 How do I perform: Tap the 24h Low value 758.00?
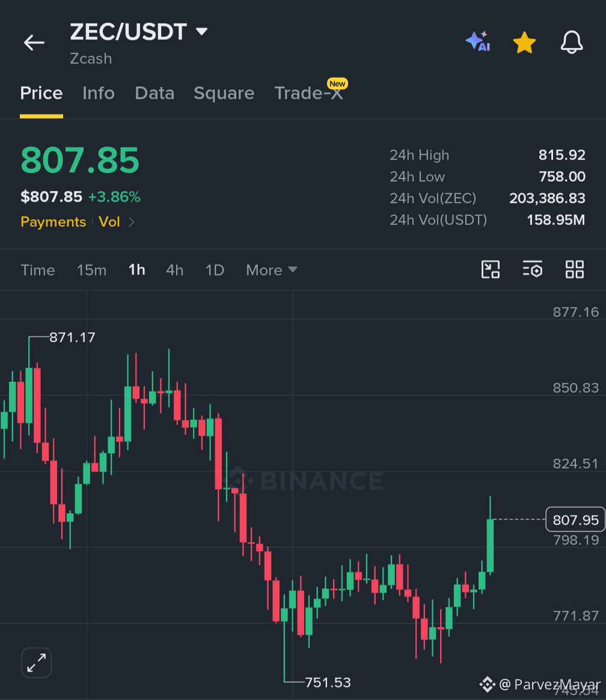[562, 176]
